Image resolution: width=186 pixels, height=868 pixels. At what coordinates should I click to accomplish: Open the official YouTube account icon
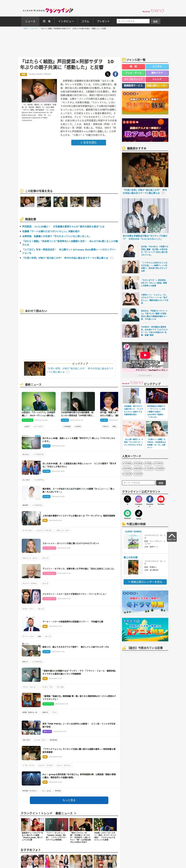tap(161, 499)
